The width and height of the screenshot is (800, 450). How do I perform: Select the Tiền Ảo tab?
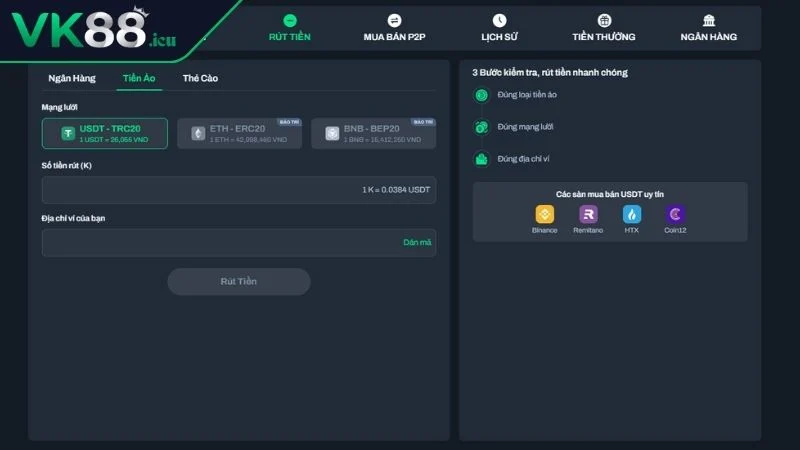tap(139, 78)
